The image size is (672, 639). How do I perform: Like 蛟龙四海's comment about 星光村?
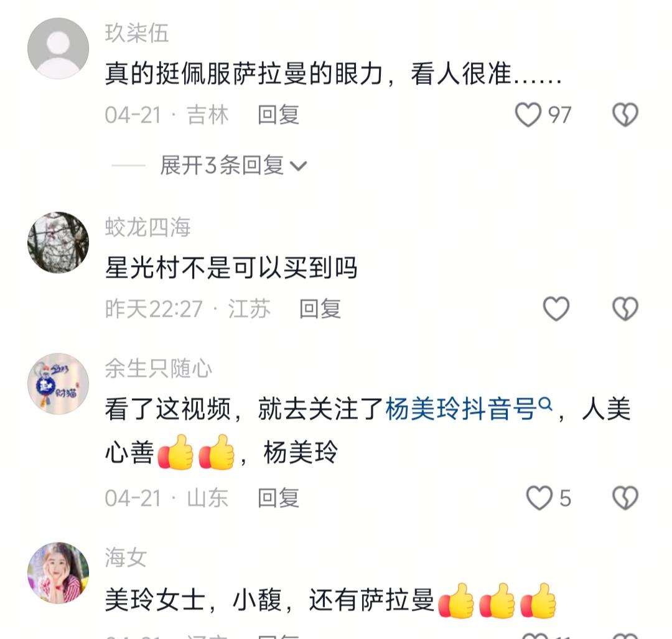(556, 309)
